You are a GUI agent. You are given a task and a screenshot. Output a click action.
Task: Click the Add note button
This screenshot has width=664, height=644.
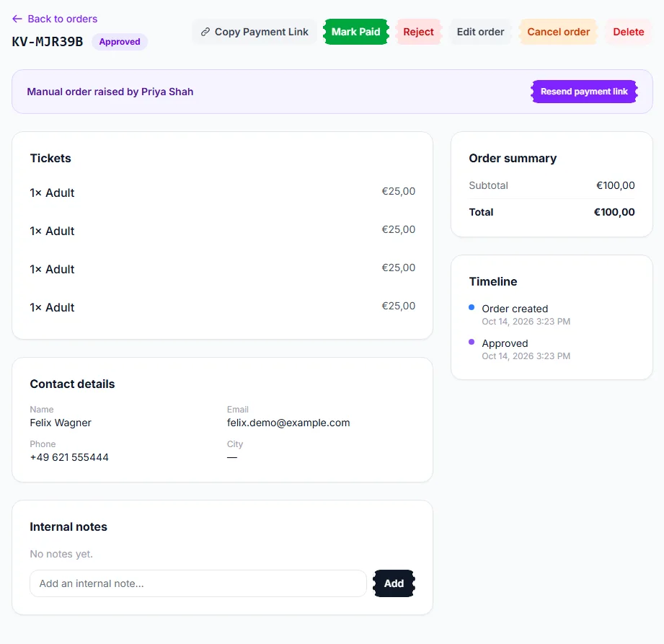[394, 583]
